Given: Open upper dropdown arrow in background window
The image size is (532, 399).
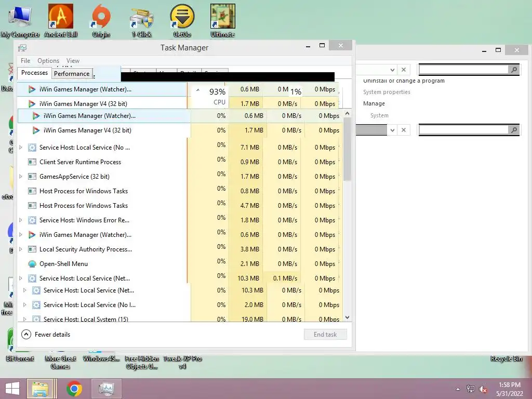Looking at the screenshot, I should pos(392,70).
